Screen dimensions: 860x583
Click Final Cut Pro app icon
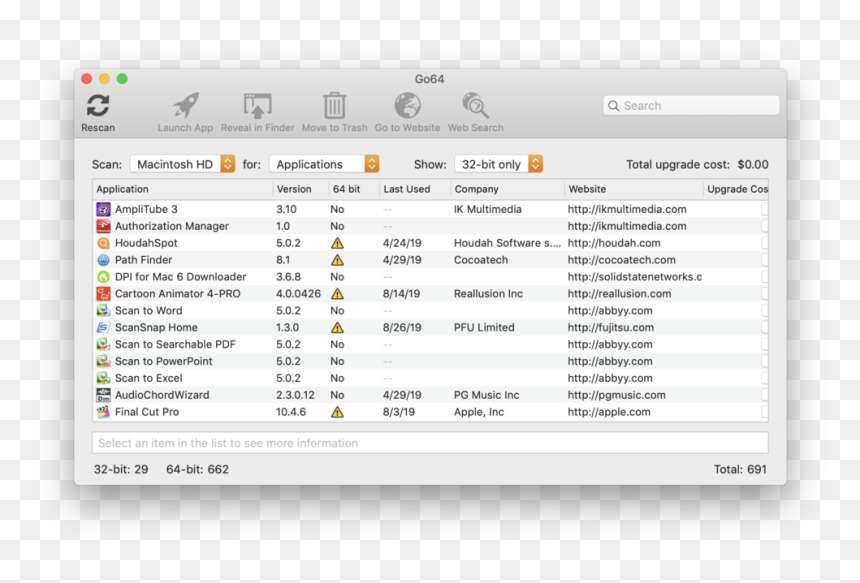point(103,412)
